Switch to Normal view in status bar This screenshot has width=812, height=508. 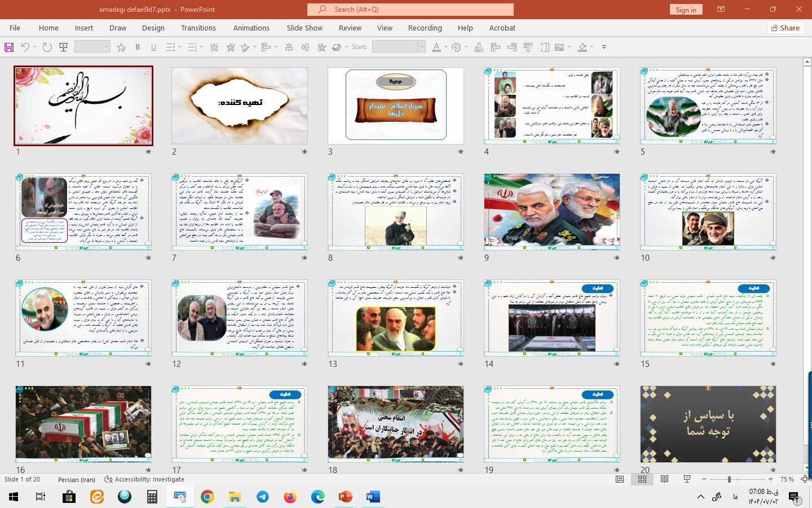coord(620,479)
